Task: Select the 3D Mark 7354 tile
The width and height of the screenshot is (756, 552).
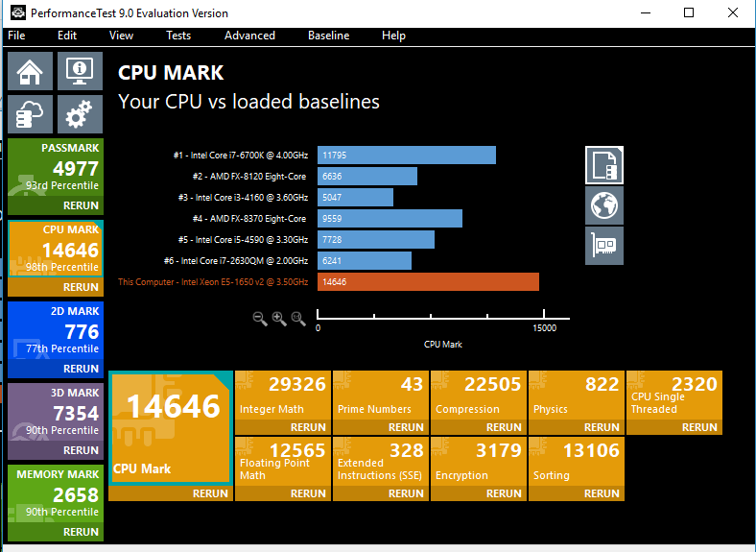Action: 56,412
